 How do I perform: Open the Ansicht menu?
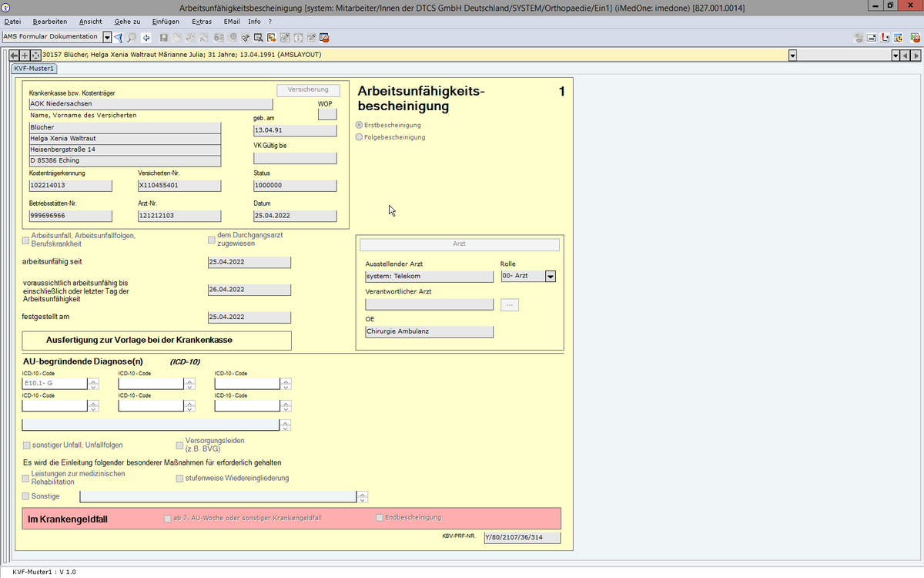pyautogui.click(x=91, y=22)
